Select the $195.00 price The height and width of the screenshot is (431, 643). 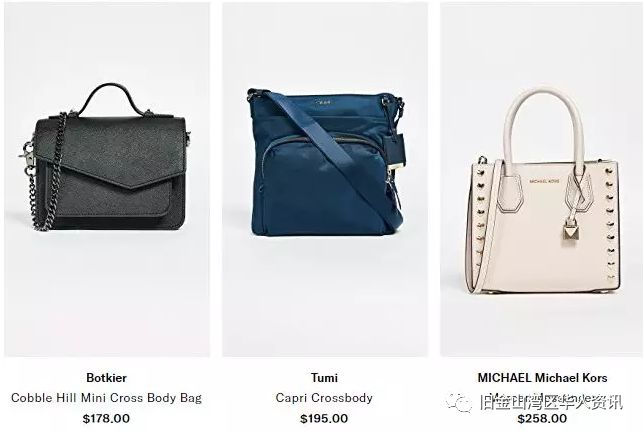click(x=324, y=419)
